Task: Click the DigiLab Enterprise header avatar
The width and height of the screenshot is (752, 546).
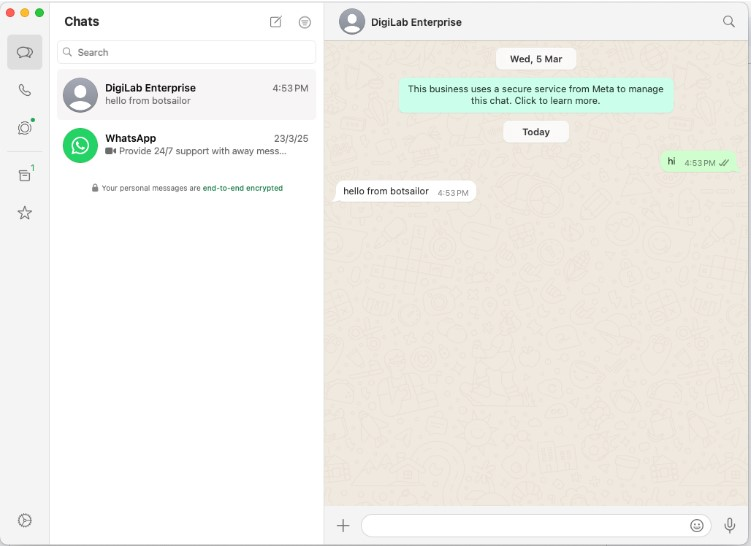Action: point(352,22)
